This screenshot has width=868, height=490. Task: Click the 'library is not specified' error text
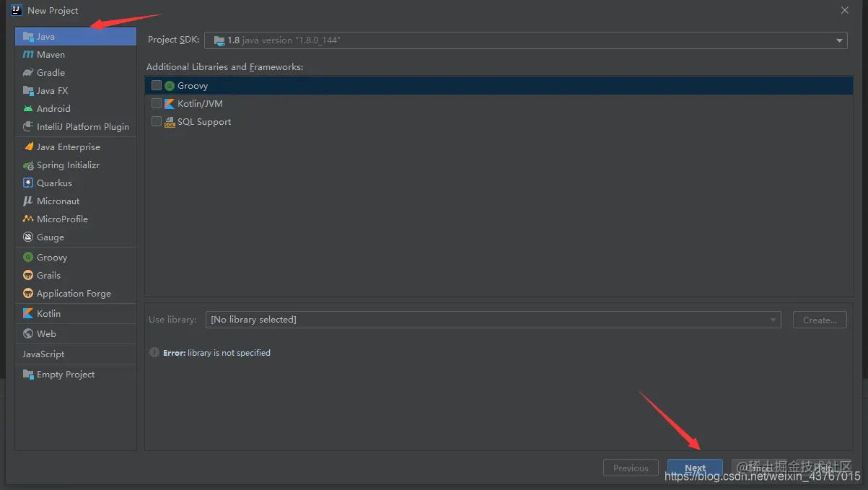pyautogui.click(x=229, y=352)
